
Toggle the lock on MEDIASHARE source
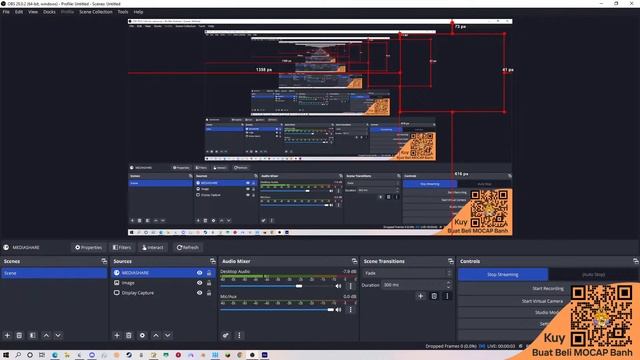point(209,273)
